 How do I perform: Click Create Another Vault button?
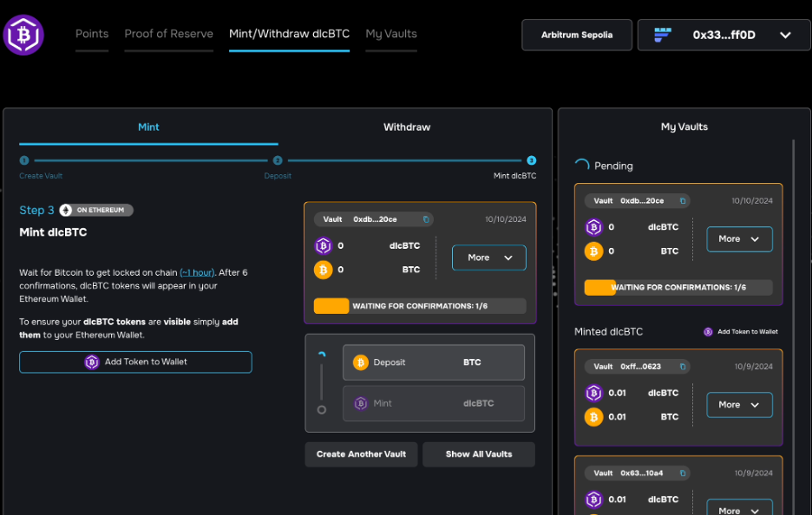pyautogui.click(x=361, y=454)
